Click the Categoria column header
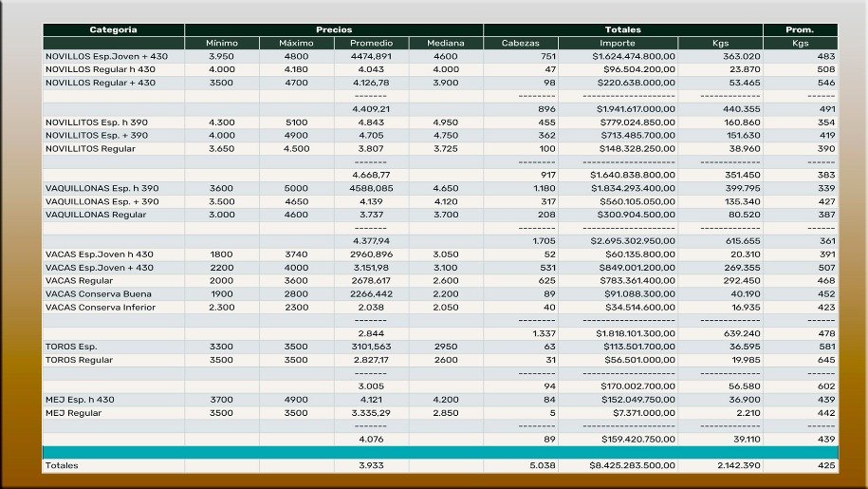 click(x=113, y=30)
